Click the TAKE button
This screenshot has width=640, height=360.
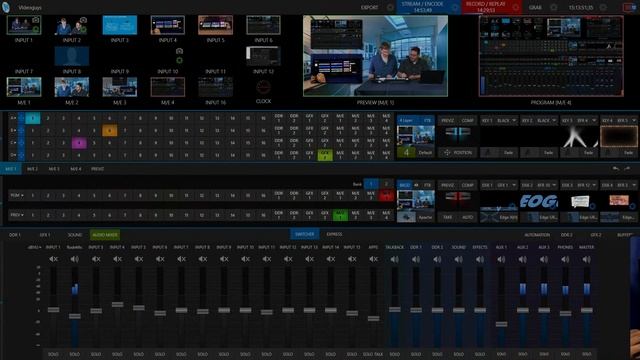tap(447, 217)
